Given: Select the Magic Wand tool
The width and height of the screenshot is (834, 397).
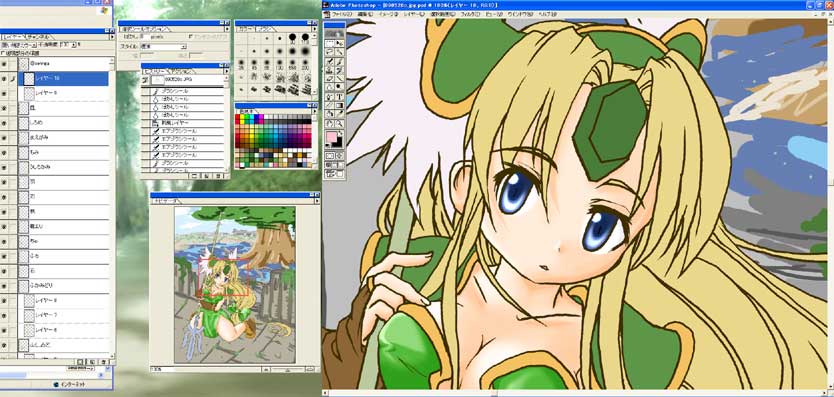Looking at the screenshot, I should click(x=340, y=51).
